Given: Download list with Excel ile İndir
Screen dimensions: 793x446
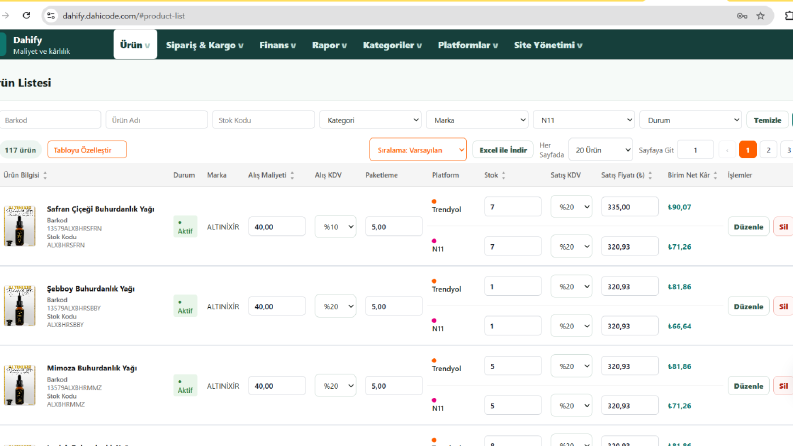Looking at the screenshot, I should [503, 150].
